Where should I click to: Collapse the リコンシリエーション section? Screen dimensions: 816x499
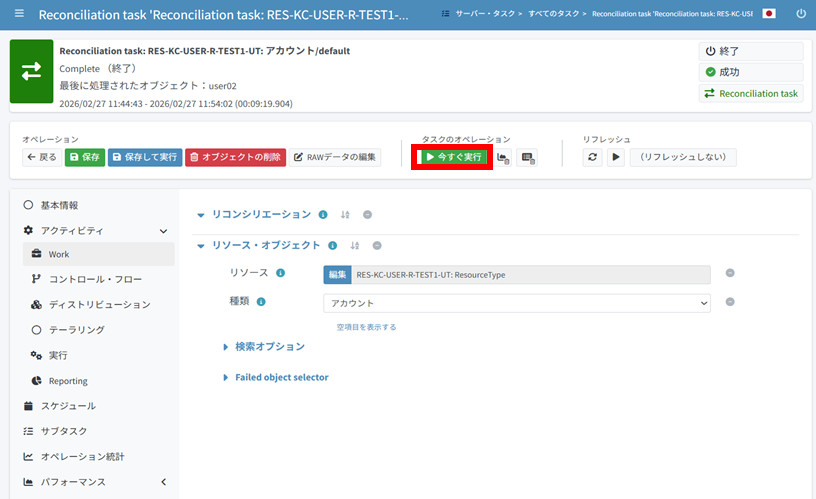click(x=201, y=215)
